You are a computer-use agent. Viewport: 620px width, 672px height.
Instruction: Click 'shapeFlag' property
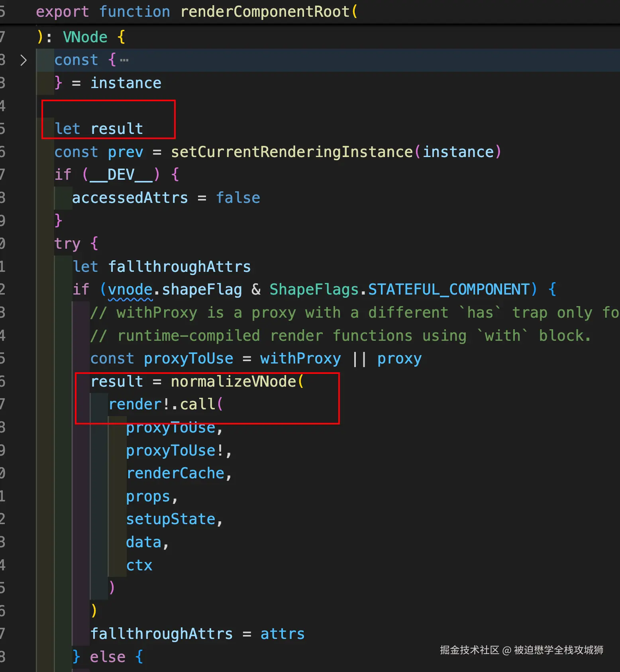click(202, 290)
